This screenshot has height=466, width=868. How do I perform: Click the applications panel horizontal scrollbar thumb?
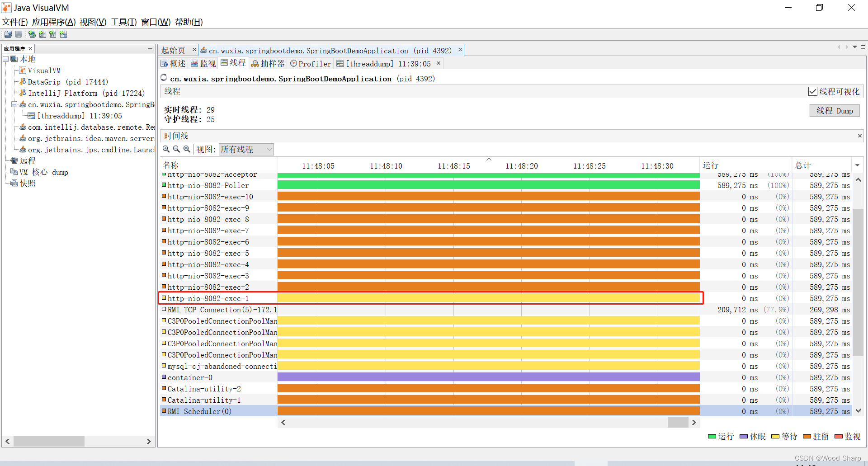49,441
